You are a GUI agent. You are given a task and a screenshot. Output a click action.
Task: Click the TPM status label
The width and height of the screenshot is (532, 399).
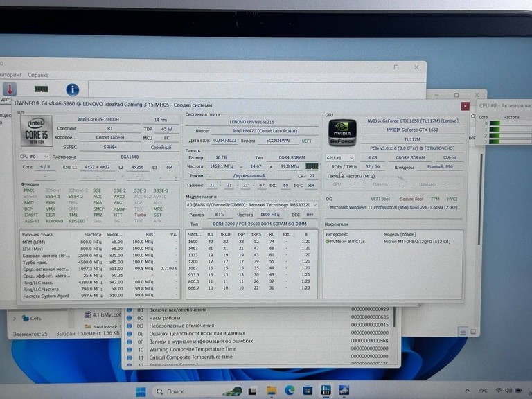(x=435, y=199)
